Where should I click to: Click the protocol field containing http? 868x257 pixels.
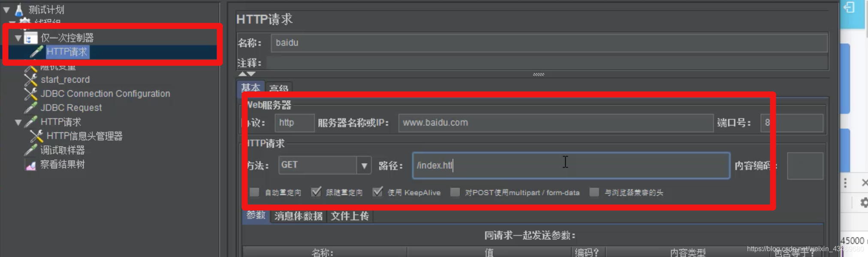294,123
